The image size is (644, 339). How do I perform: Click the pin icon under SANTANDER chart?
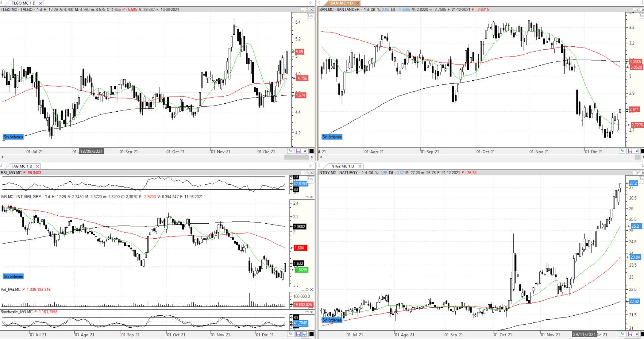pyautogui.click(x=636, y=151)
